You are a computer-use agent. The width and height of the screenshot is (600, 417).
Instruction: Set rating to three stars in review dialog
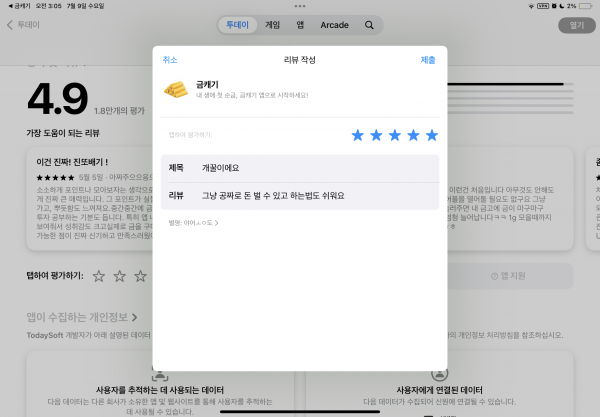click(395, 135)
